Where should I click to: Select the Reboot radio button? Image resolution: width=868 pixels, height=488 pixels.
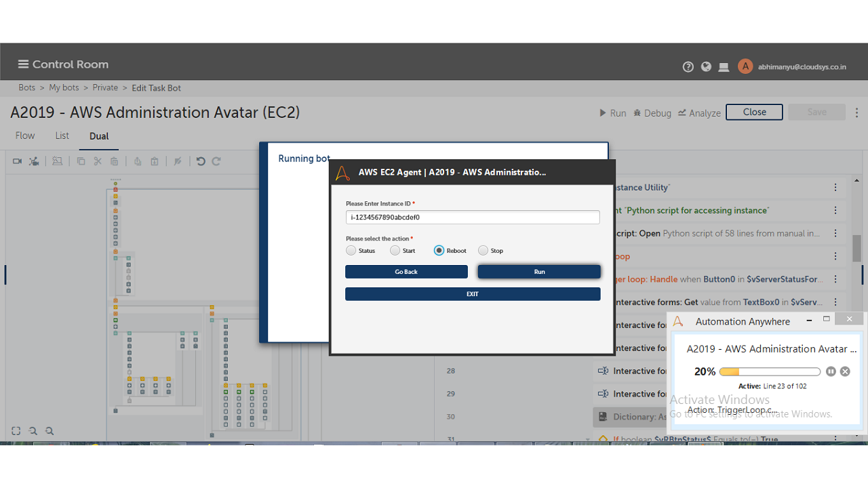(439, 251)
